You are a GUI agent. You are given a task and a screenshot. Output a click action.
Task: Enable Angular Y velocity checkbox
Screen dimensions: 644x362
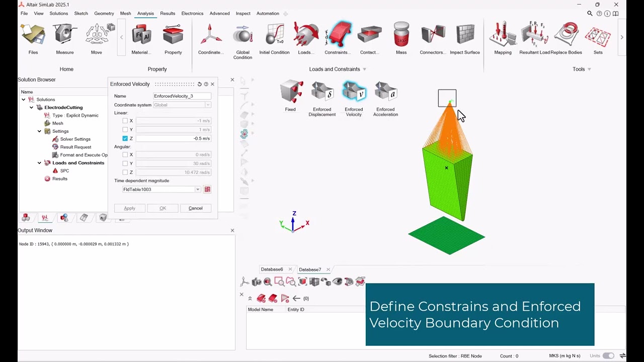125,163
